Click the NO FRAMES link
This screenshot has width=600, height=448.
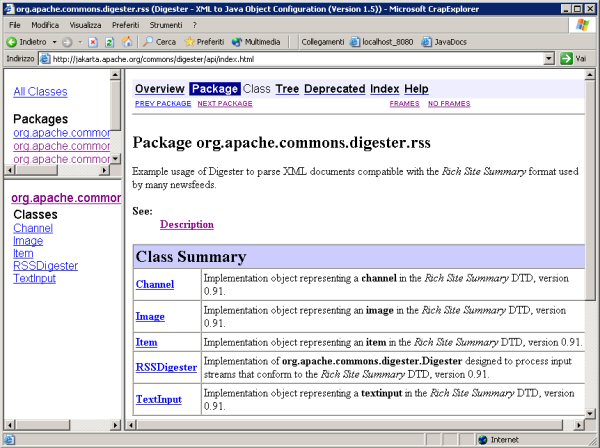coord(449,104)
